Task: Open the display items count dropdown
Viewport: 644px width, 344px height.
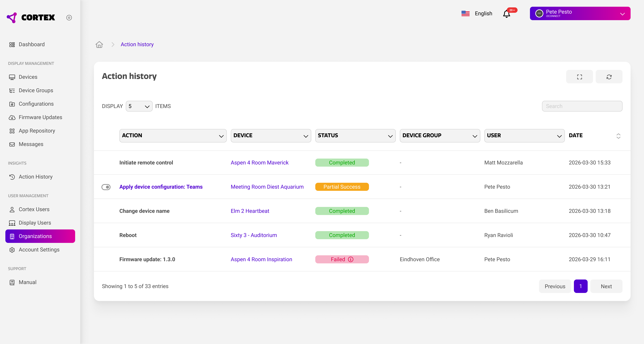Action: [139, 106]
